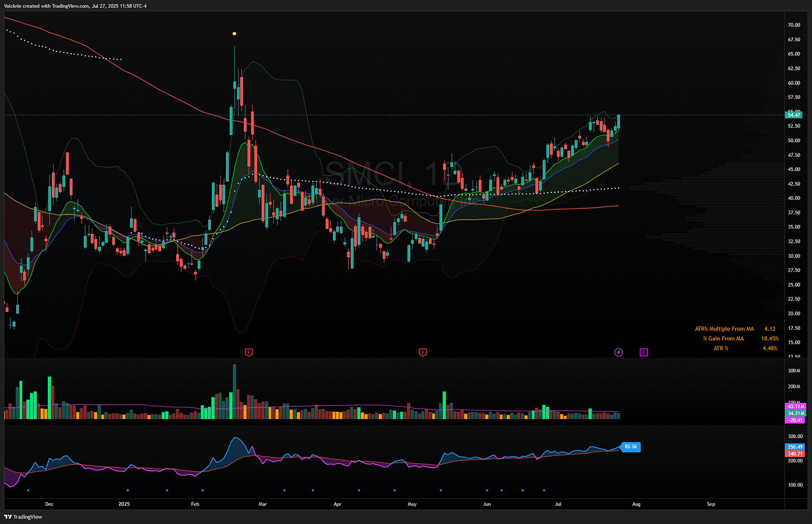Click the TradingView logo at bottom left

(23, 517)
